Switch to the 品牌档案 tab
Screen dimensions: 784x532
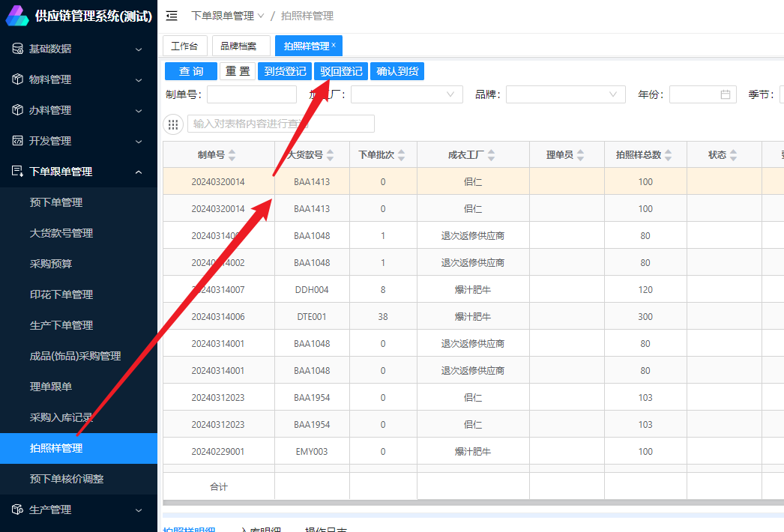pos(238,46)
